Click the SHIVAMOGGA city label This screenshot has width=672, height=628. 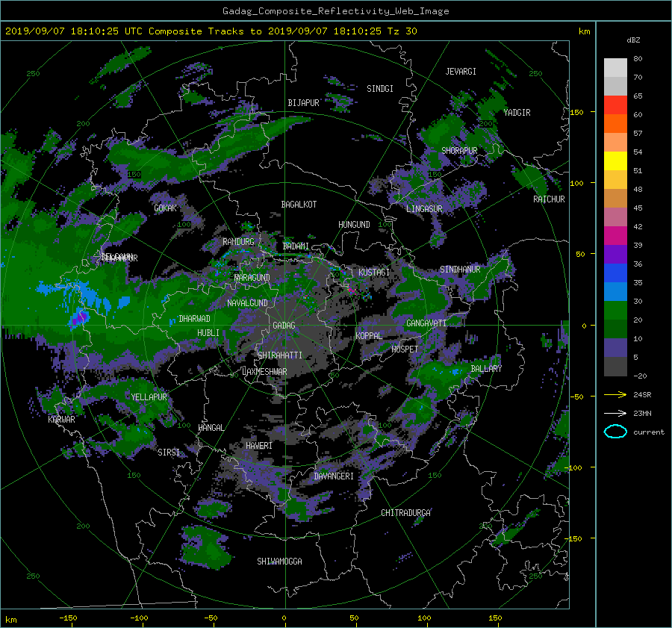coord(279,562)
